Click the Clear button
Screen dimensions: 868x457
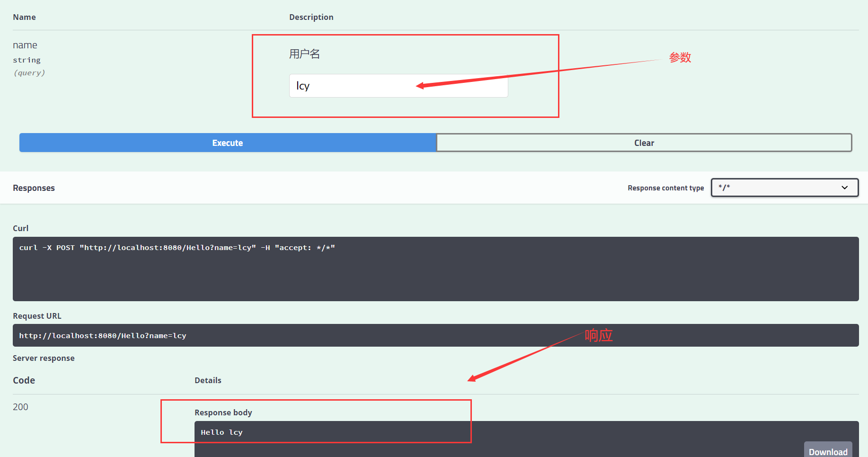coord(644,143)
